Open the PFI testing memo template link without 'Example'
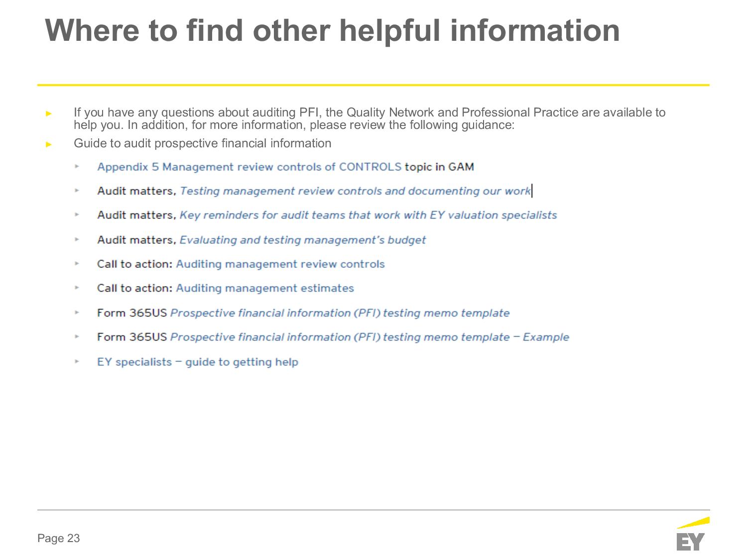This screenshot has width=747, height=560. coord(340,313)
